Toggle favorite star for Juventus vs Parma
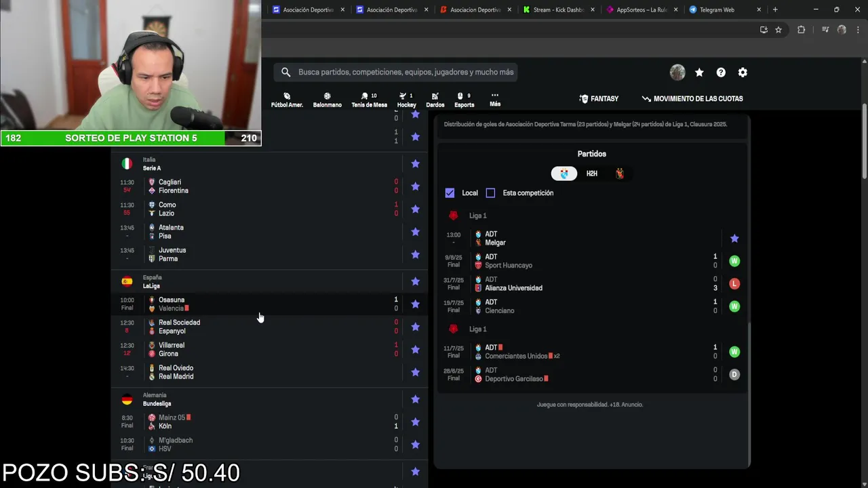This screenshot has height=488, width=868. pyautogui.click(x=416, y=255)
